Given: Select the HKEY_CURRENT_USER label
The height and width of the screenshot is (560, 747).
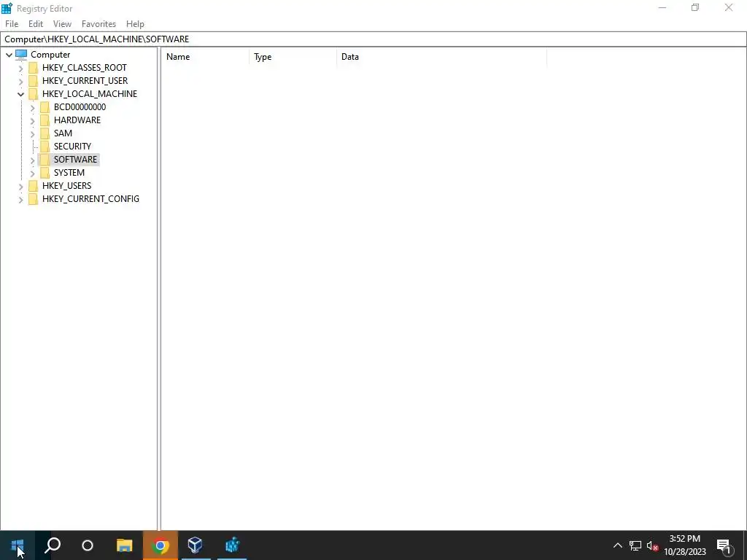Looking at the screenshot, I should click(85, 80).
